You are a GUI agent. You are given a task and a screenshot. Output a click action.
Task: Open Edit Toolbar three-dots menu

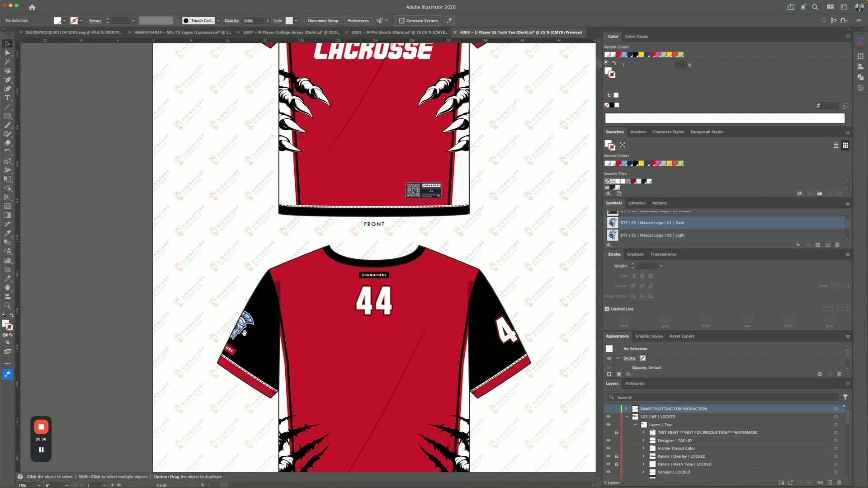coord(7,363)
